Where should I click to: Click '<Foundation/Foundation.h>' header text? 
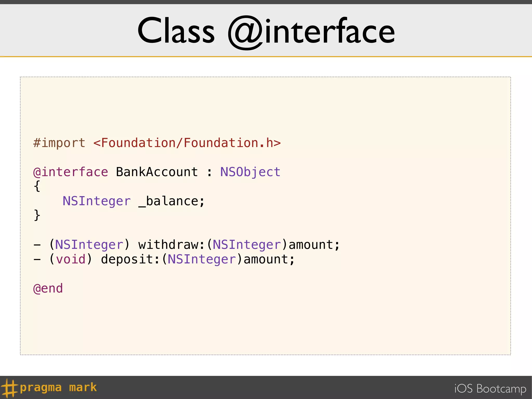187,143
